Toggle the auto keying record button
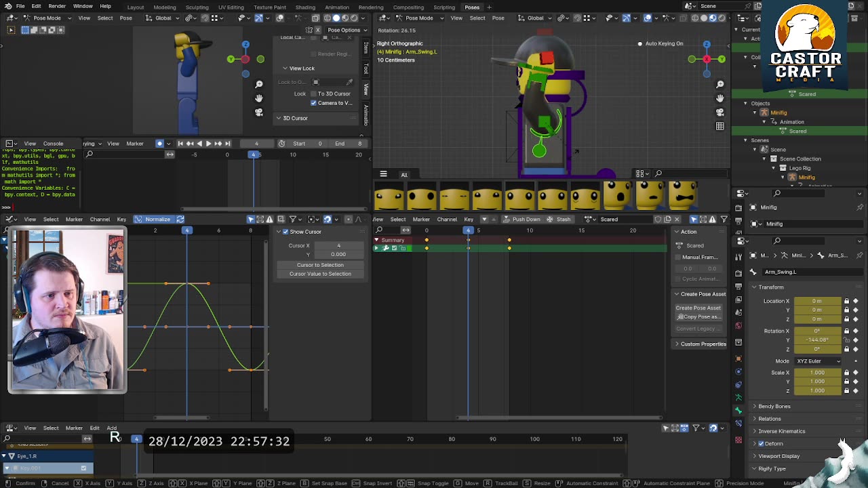The height and width of the screenshot is (488, 868). [x=160, y=144]
